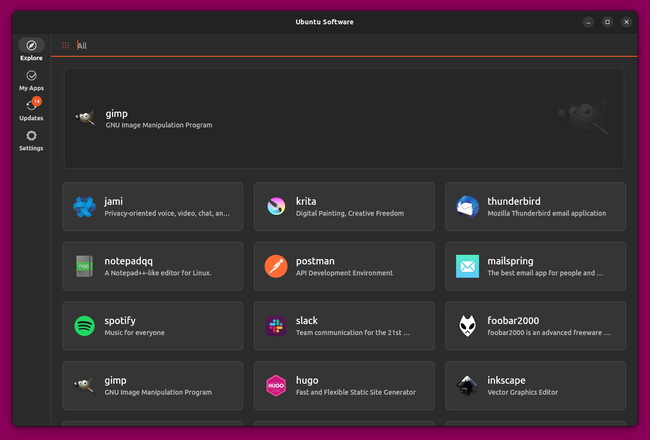The width and height of the screenshot is (650, 440).
Task: Click 'Digital Painting, Creative Freedom' text
Action: coord(350,213)
